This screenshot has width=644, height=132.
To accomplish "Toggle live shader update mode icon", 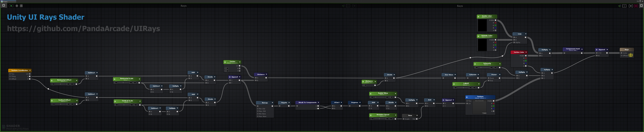I will pos(11,6).
